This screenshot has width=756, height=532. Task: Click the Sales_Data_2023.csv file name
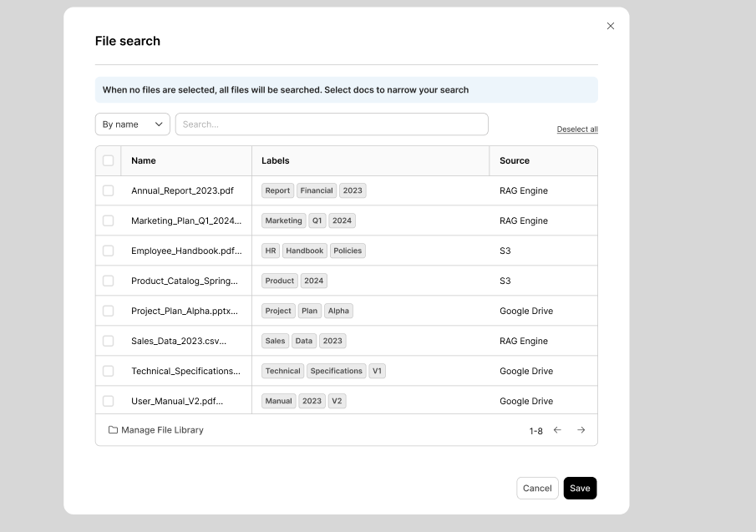(x=179, y=342)
